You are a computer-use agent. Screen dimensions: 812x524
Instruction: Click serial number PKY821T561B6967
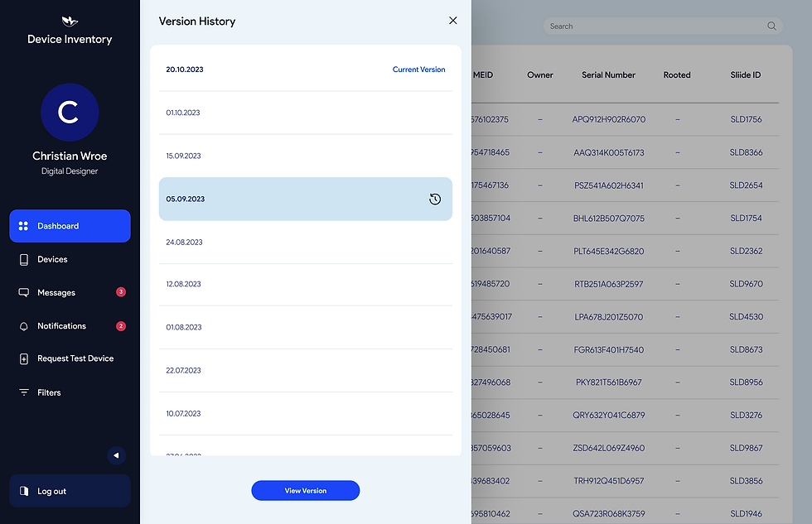click(608, 382)
